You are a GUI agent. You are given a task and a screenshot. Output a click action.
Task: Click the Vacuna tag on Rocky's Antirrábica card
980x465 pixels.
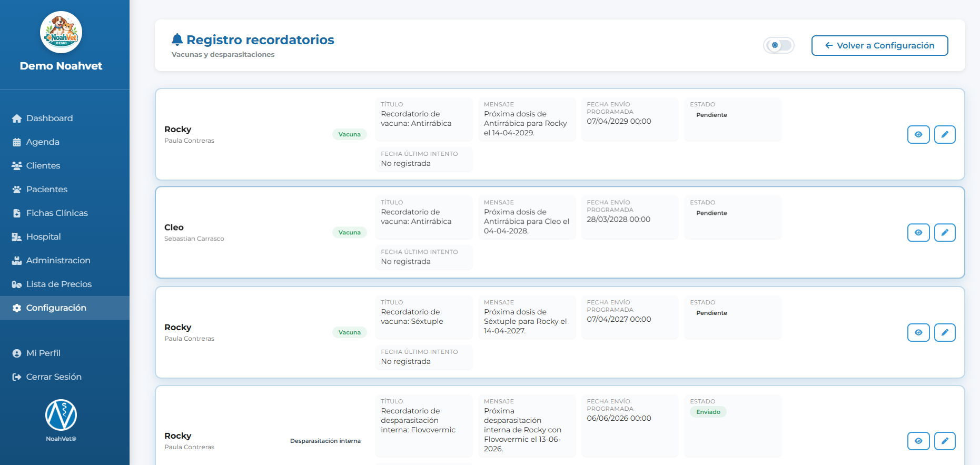coord(350,134)
